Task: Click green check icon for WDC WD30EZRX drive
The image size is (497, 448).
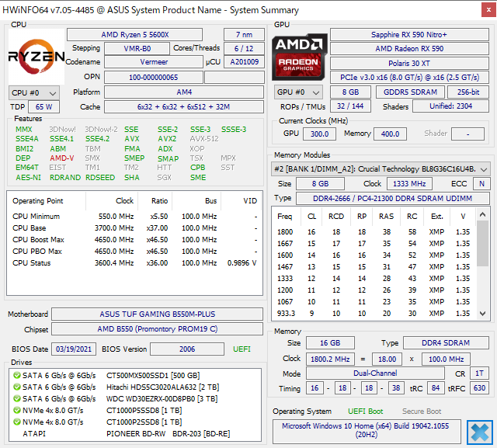Action: point(17,398)
